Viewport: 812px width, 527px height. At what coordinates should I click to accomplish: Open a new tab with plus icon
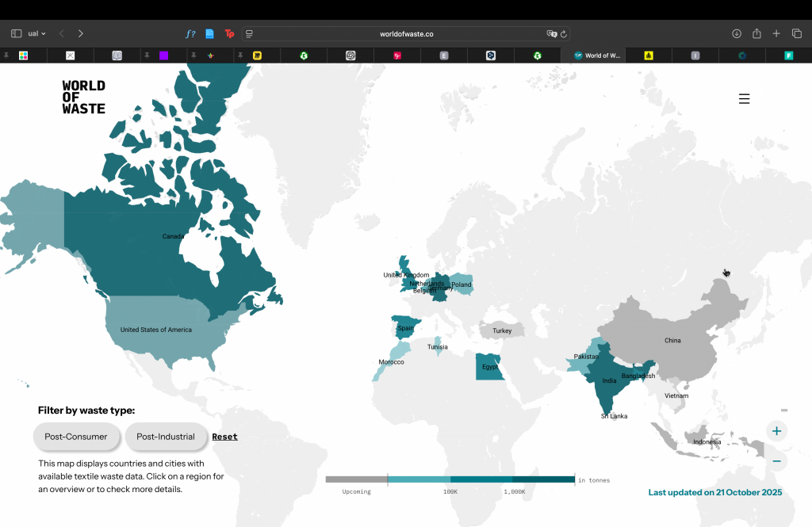tap(776, 34)
